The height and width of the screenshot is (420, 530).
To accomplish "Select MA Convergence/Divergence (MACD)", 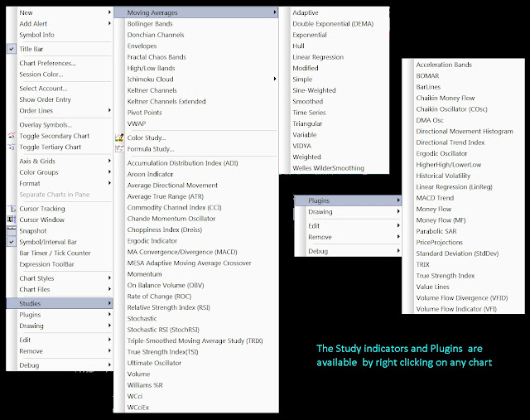I will pyautogui.click(x=182, y=252).
